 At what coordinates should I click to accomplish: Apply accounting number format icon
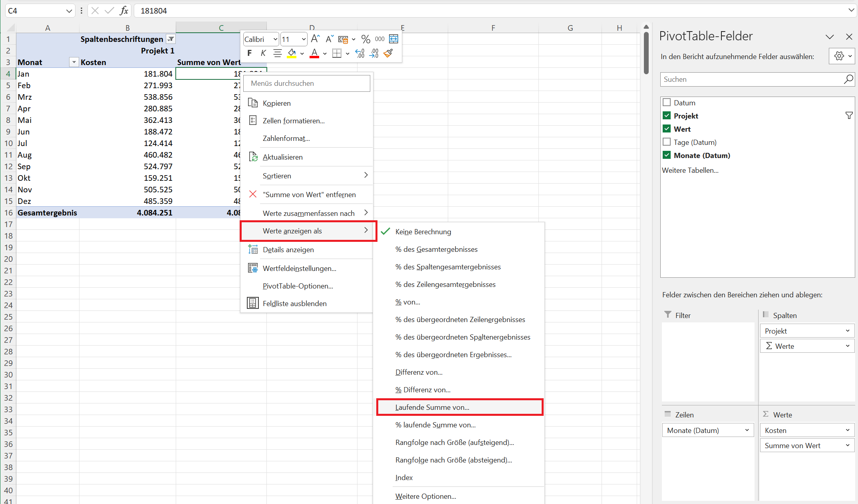pyautogui.click(x=343, y=39)
